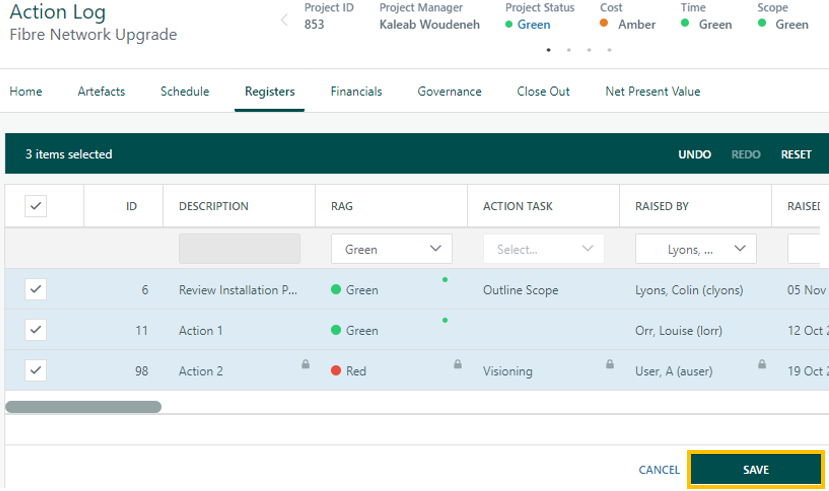Click the project manager name Kaleab Woudeneh
This screenshot has width=829, height=491.
(x=429, y=24)
